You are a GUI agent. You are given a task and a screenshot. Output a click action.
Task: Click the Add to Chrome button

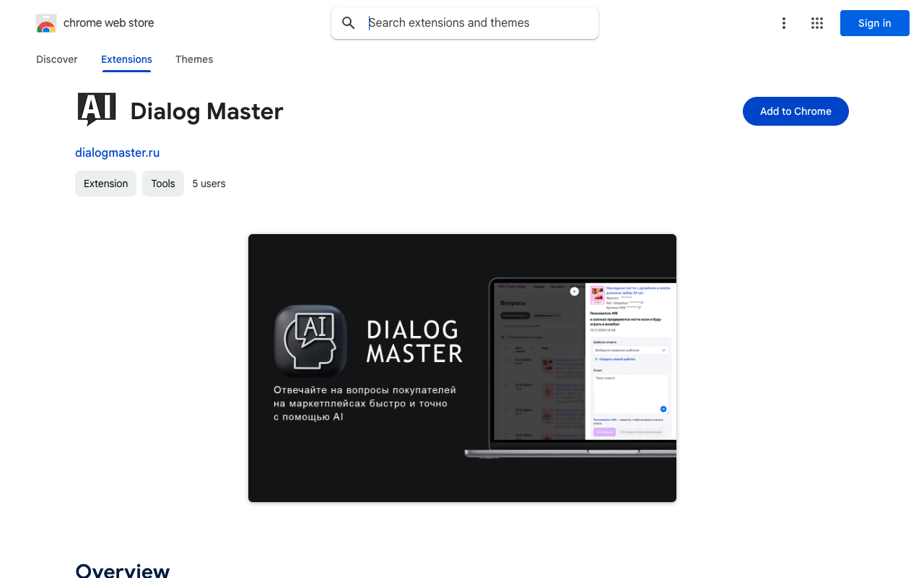click(x=796, y=111)
